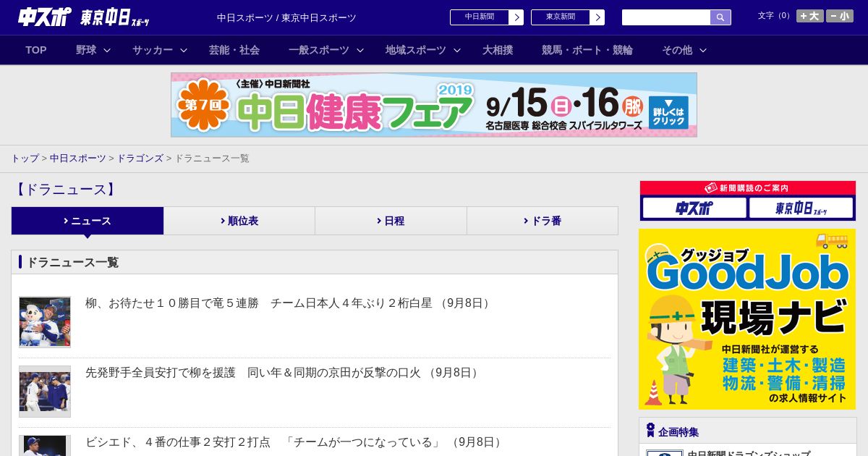868x456 pixels.
Task: Click thumbnail of 柳 10勝目 article
Action: 45,322
